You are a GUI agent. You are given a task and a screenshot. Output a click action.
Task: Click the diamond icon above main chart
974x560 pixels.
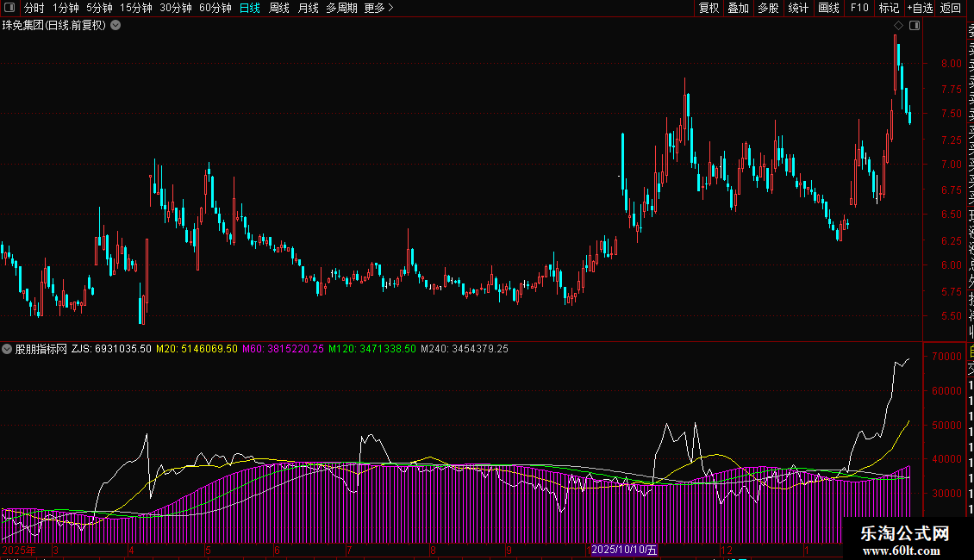898,26
